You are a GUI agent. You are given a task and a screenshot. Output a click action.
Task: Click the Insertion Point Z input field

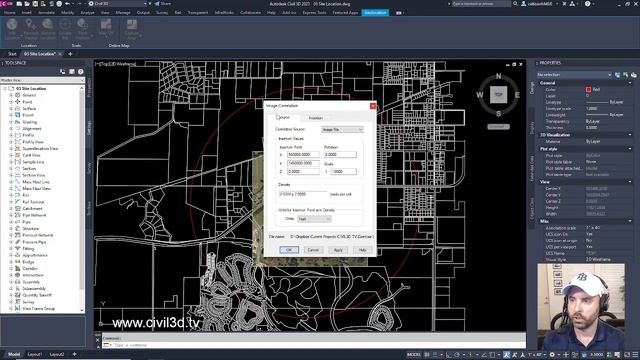[x=303, y=172]
